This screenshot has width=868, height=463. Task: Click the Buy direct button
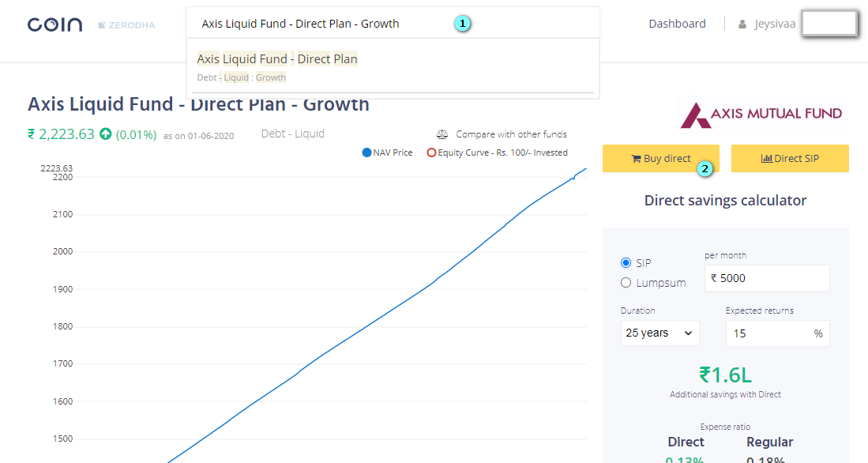coord(661,158)
